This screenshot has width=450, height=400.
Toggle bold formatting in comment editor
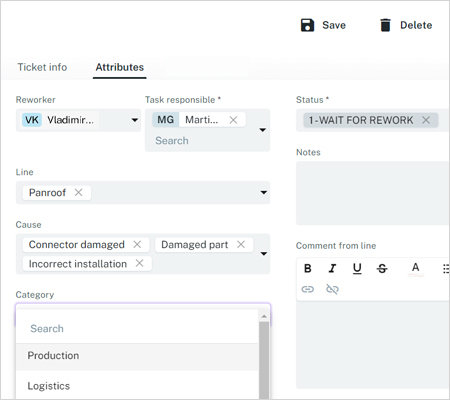pyautogui.click(x=308, y=268)
